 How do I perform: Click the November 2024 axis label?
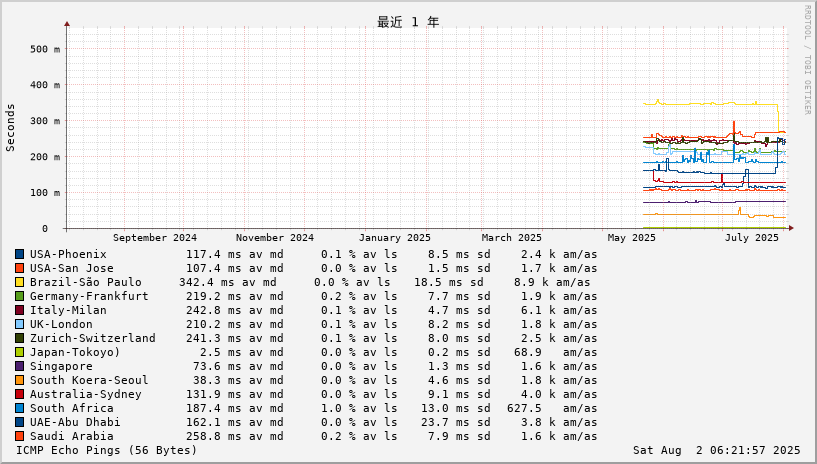(x=275, y=238)
